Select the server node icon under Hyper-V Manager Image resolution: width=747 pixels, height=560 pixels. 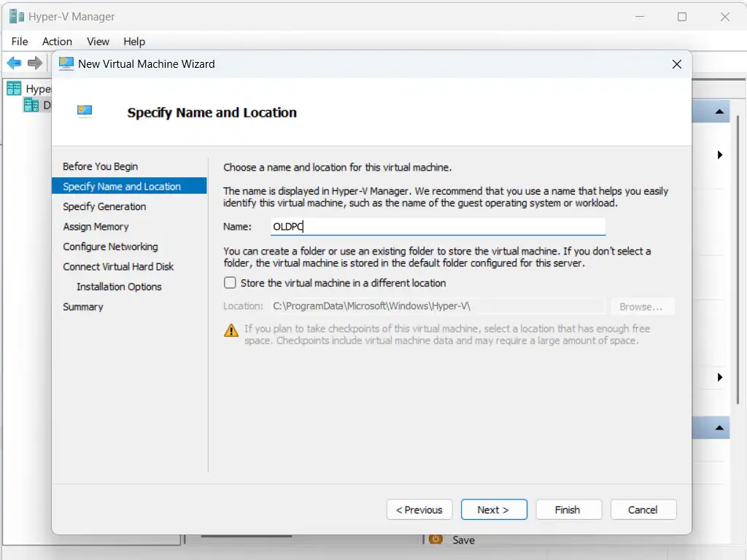tap(31, 105)
